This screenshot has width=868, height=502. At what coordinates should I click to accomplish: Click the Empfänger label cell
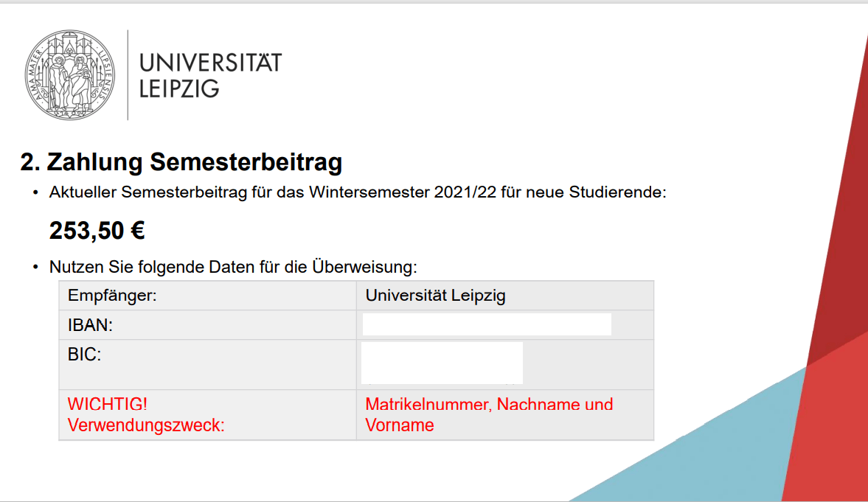pyautogui.click(x=207, y=296)
